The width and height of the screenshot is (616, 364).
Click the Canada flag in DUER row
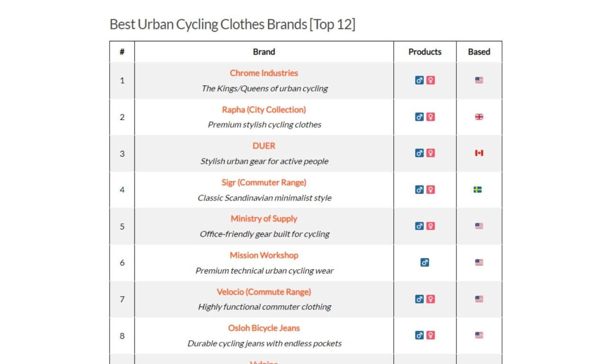[479, 153]
